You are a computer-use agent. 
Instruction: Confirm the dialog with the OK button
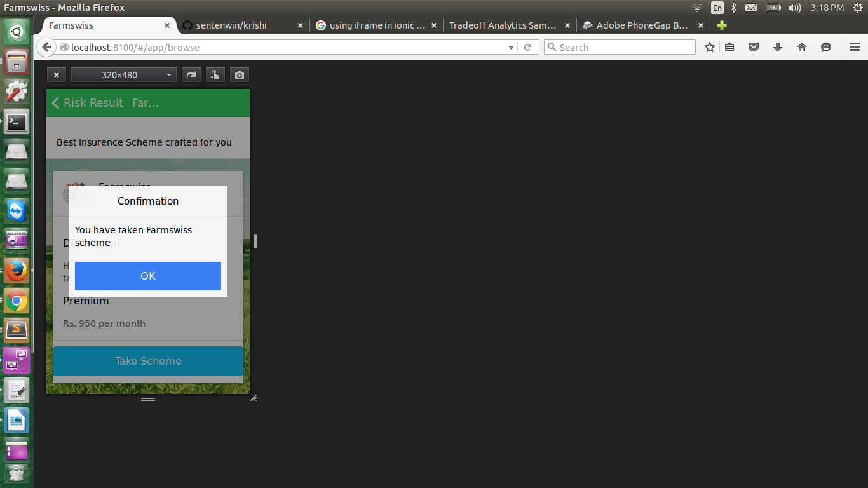148,276
